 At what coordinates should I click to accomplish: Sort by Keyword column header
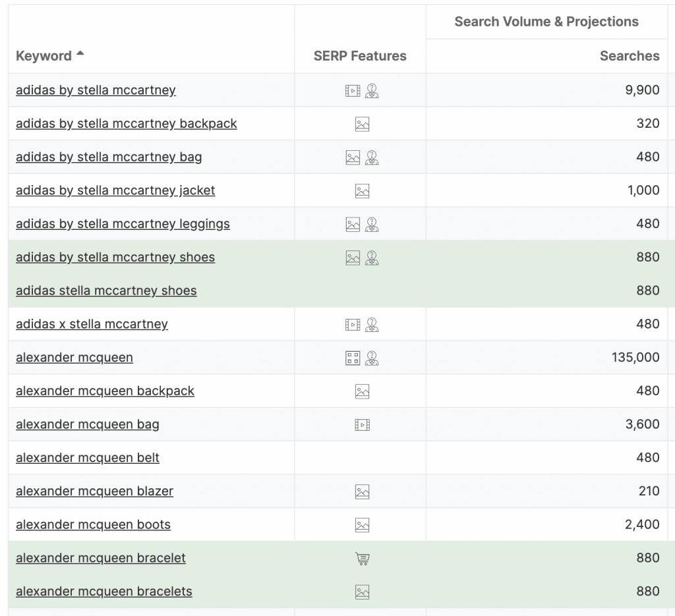pyautogui.click(x=44, y=56)
